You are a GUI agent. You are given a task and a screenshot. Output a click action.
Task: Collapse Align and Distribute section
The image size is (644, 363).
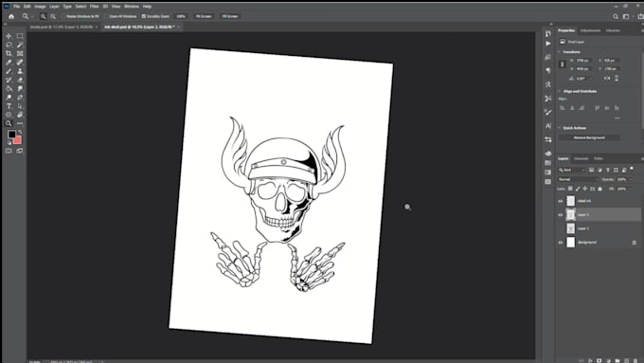tap(560, 91)
